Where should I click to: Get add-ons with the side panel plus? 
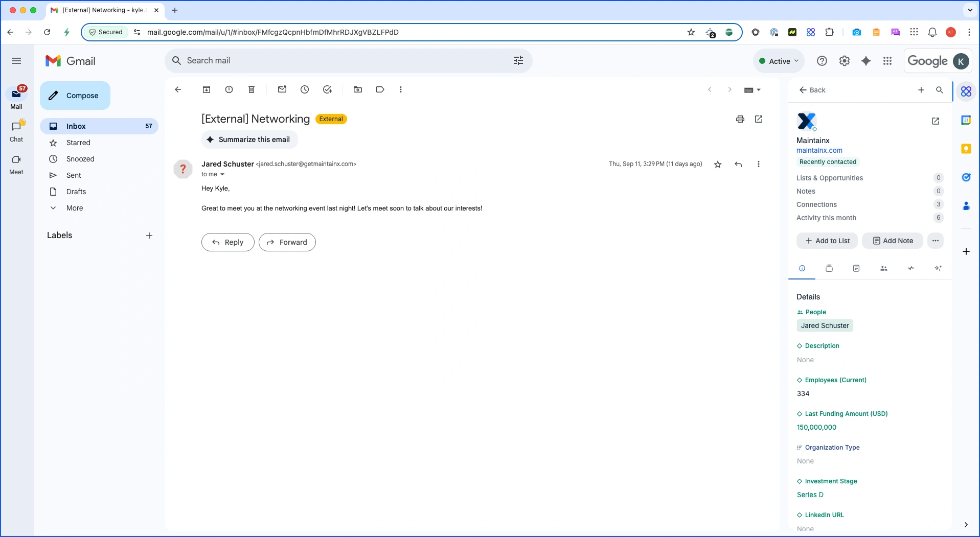click(966, 251)
